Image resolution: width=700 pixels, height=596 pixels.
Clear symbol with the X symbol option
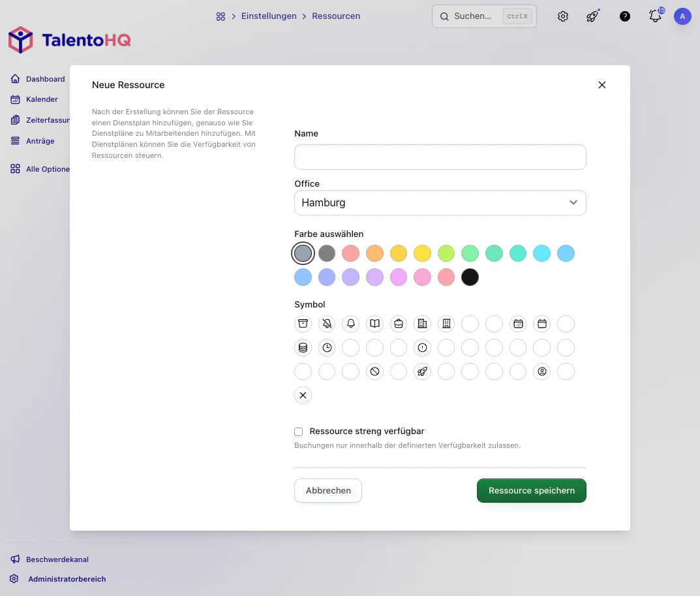click(303, 396)
